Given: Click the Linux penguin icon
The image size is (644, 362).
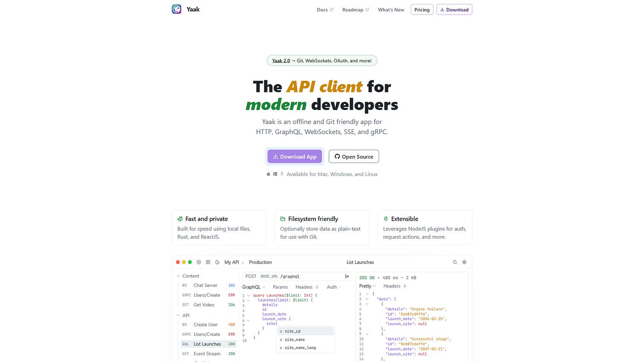Looking at the screenshot, I should (x=282, y=174).
